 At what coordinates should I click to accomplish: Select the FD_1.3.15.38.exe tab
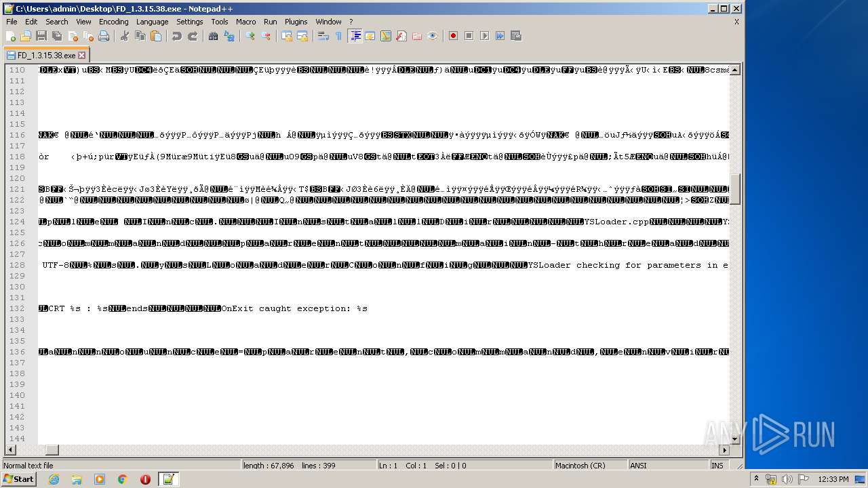pos(45,56)
